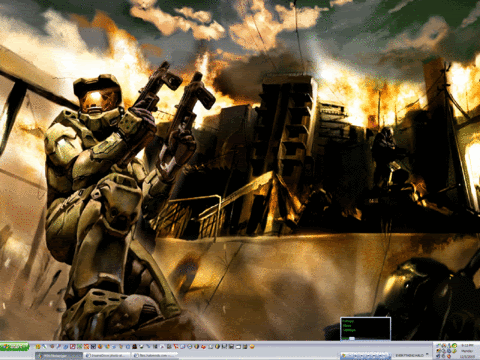Click the slider handle on the black widget
This screenshot has width=480, height=360.
(352, 338)
